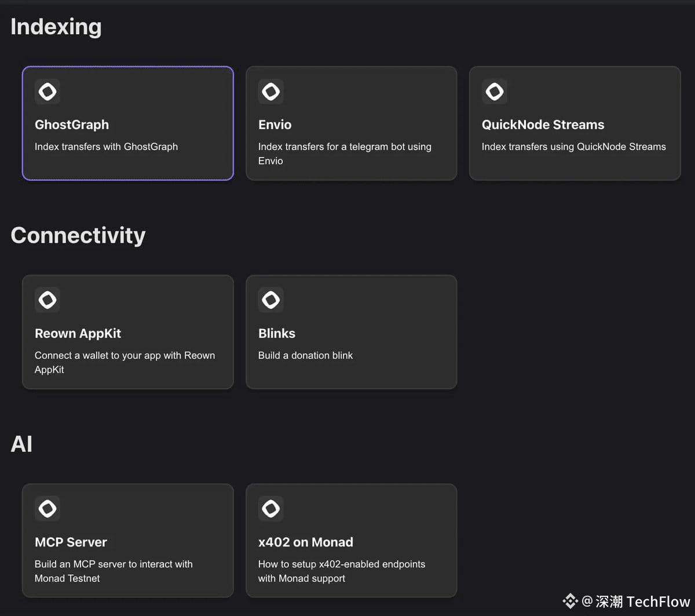Click the Reown AppKit card icon
Screen dimensions: 695x616
(x=47, y=300)
